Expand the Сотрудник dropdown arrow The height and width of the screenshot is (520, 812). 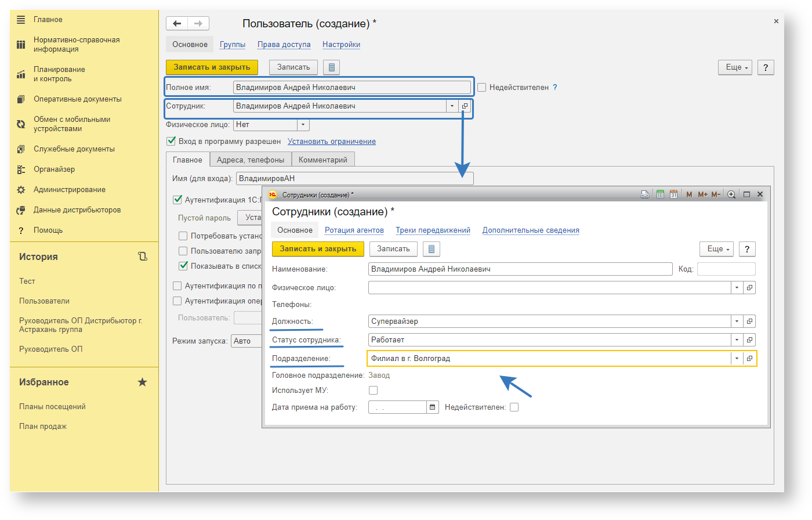[x=452, y=106]
